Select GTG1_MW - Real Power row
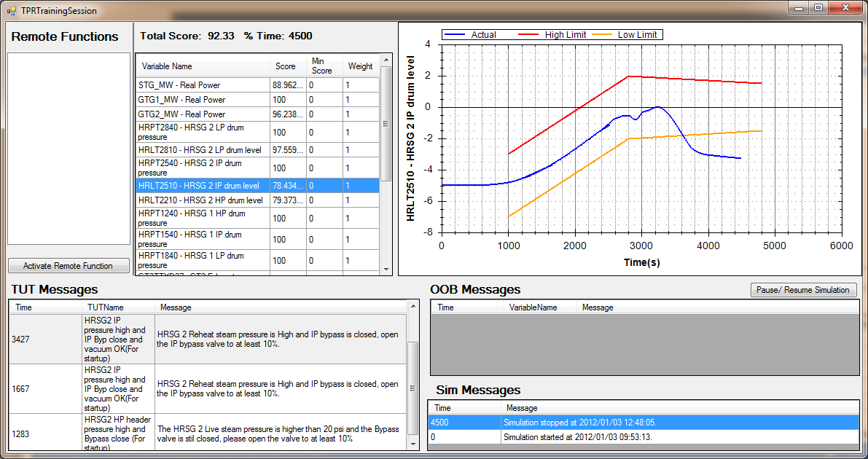Screen dimensions: 868x459 point(203,100)
